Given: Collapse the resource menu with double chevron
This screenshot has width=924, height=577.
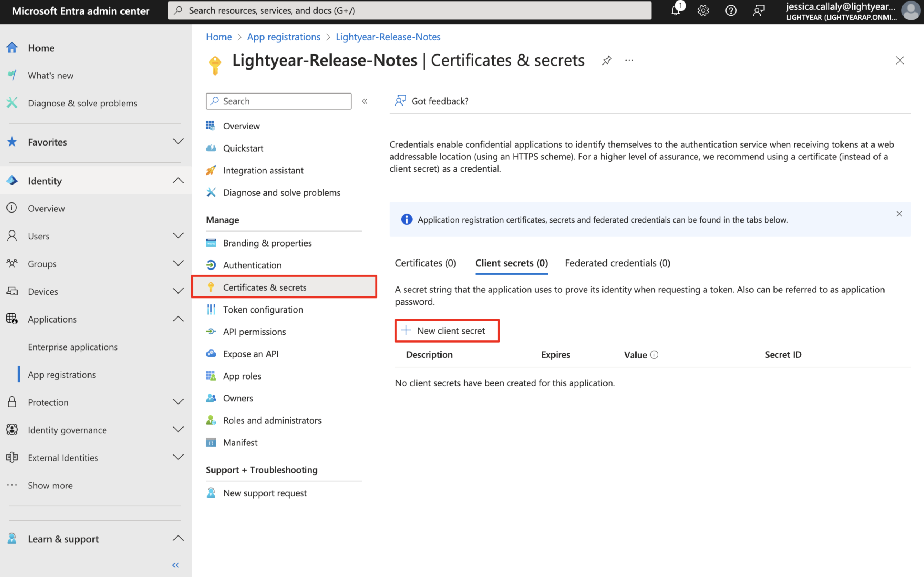Looking at the screenshot, I should coord(365,101).
